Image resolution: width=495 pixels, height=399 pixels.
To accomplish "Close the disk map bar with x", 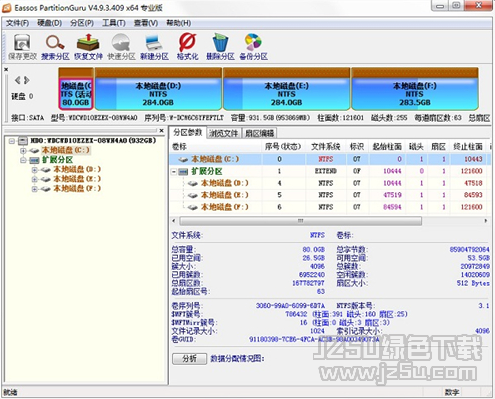I will 6,69.
